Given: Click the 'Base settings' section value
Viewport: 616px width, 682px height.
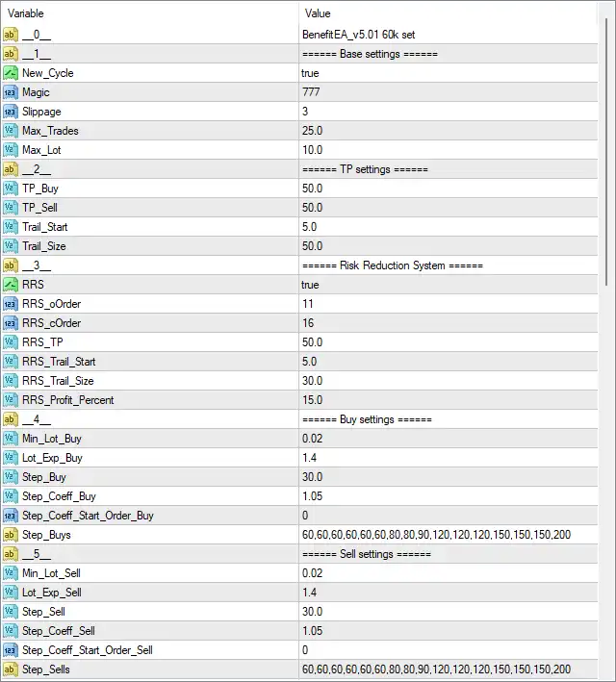Looking at the screenshot, I should click(x=370, y=54).
